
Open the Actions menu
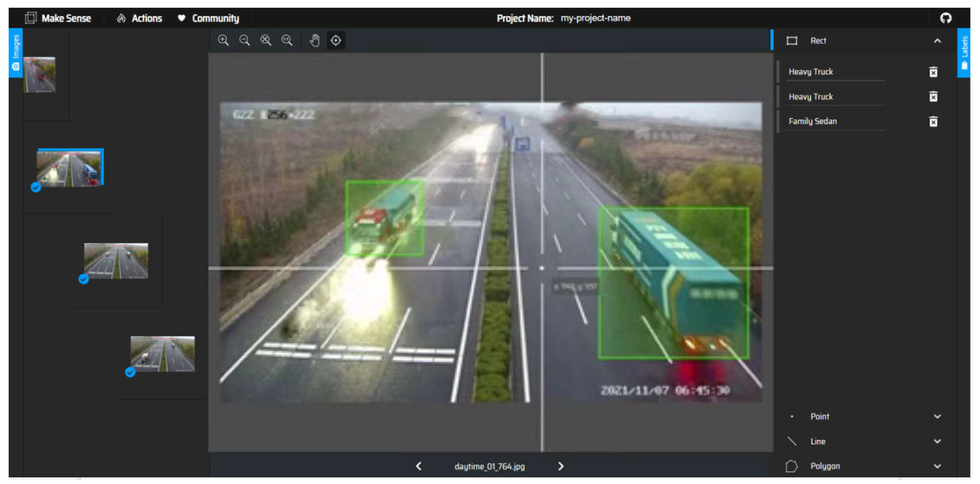coord(140,18)
